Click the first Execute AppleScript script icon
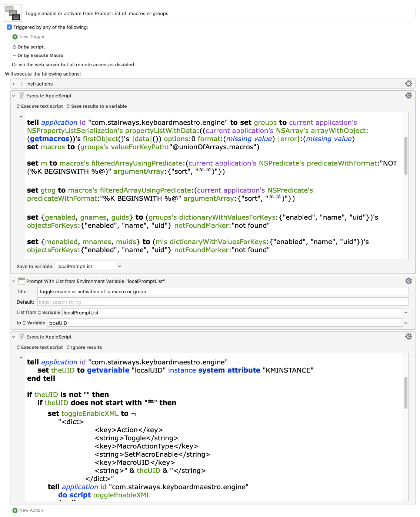The image size is (420, 517). 21,96
